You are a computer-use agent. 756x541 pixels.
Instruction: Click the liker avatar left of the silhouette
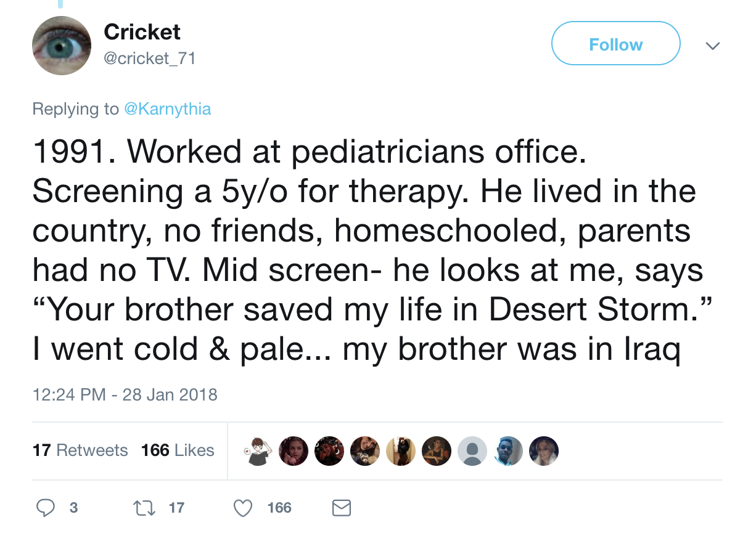436,451
